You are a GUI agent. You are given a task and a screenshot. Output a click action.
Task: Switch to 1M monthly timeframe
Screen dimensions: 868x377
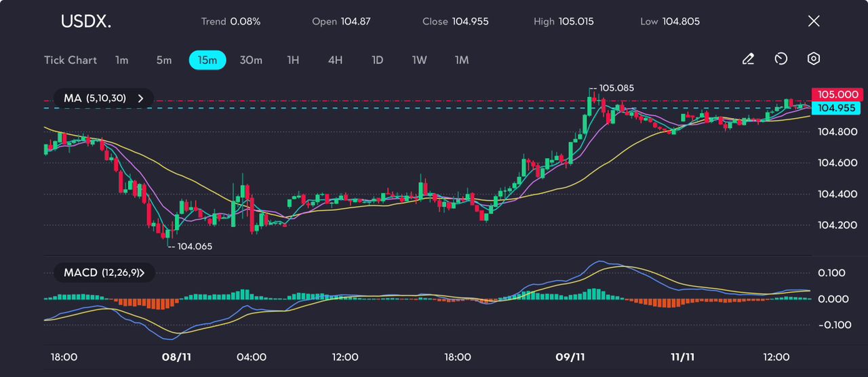tap(462, 60)
